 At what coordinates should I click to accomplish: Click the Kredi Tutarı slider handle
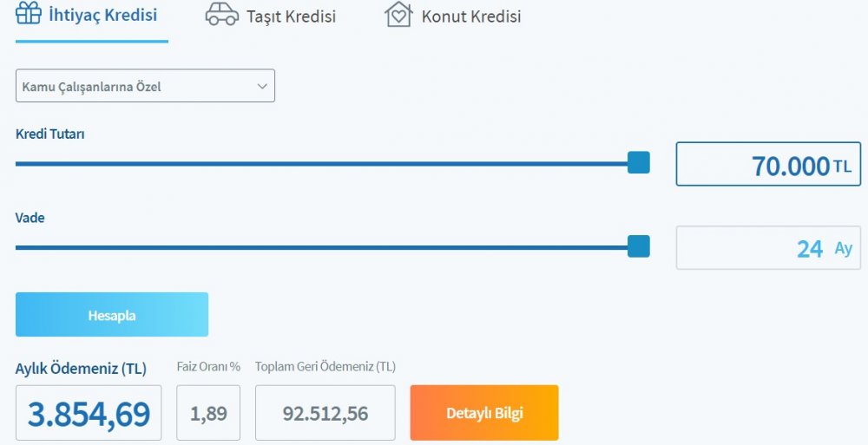pyautogui.click(x=639, y=163)
